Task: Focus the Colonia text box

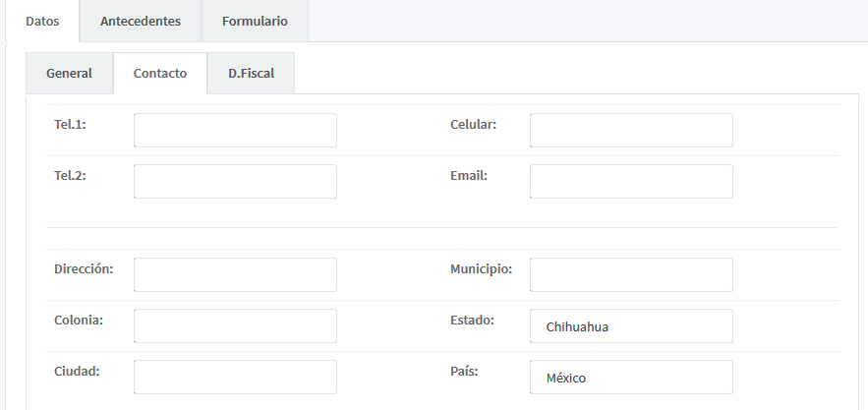Action: tap(235, 325)
